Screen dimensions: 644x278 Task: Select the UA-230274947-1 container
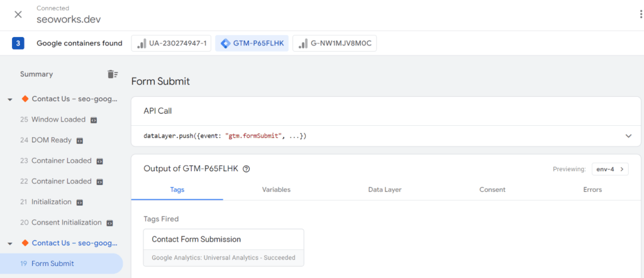click(x=171, y=43)
